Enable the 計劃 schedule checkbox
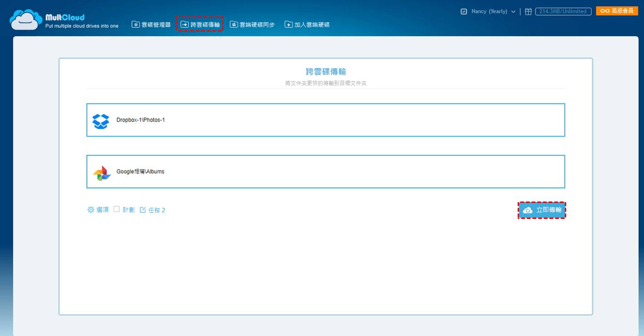 click(116, 209)
